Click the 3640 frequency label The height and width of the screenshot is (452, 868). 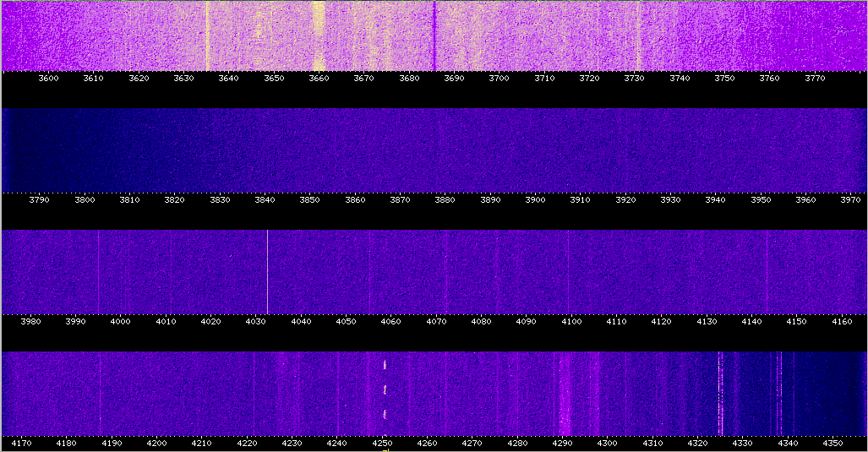click(x=229, y=79)
